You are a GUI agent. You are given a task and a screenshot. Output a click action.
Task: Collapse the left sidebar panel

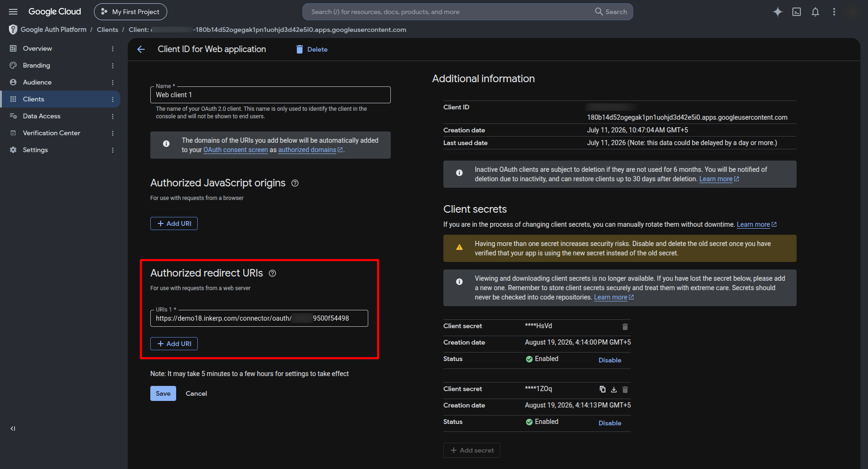pos(13,428)
